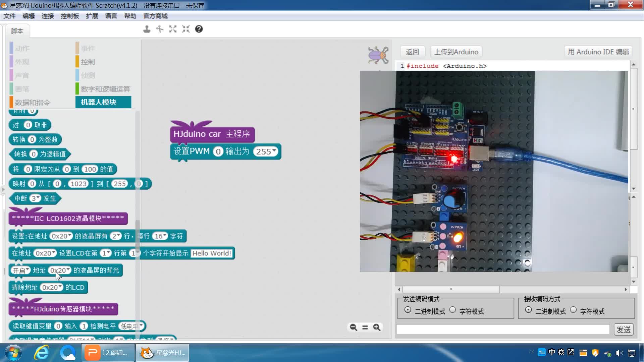Click 上传到Arduino button
This screenshot has width=644, height=362.
point(456,52)
